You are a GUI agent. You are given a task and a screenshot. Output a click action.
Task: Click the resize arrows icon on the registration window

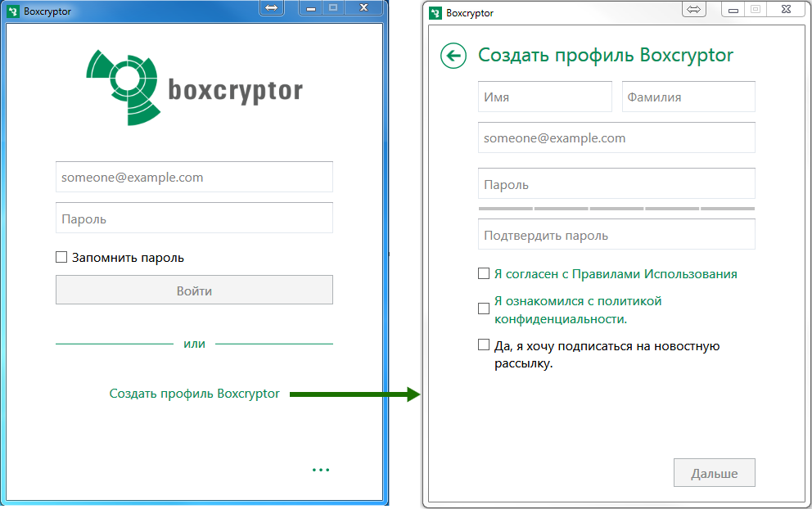click(694, 9)
